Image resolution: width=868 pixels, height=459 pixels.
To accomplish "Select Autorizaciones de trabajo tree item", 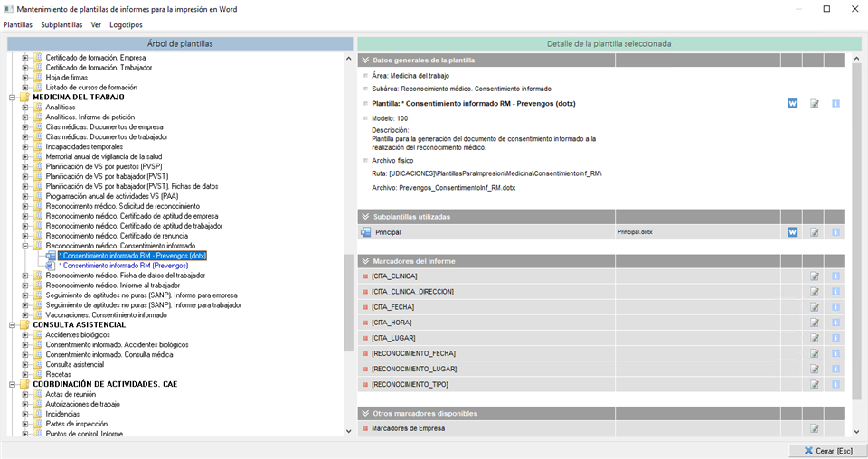I will click(82, 404).
